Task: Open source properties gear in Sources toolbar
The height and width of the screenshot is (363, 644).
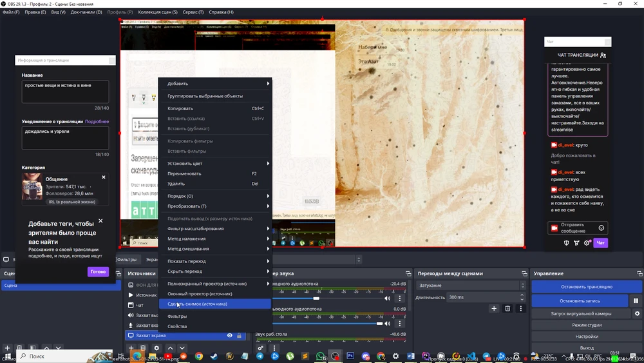Action: tap(156, 348)
